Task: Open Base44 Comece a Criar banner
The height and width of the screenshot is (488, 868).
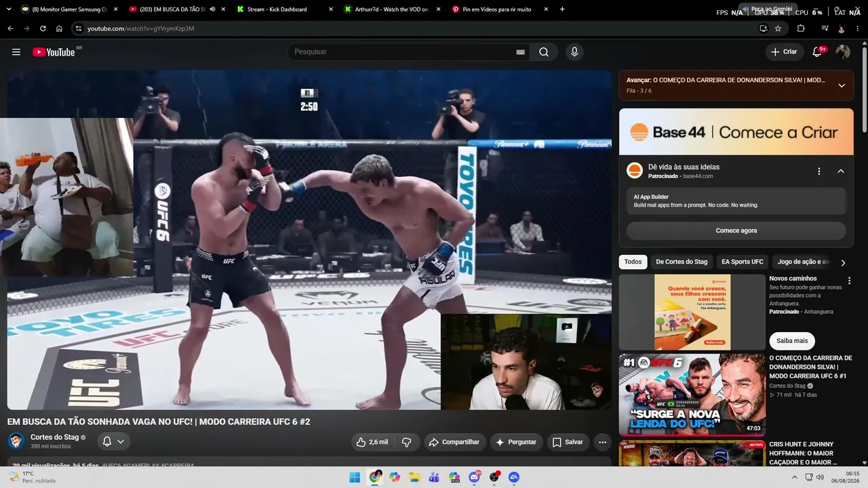Action: 736,132
